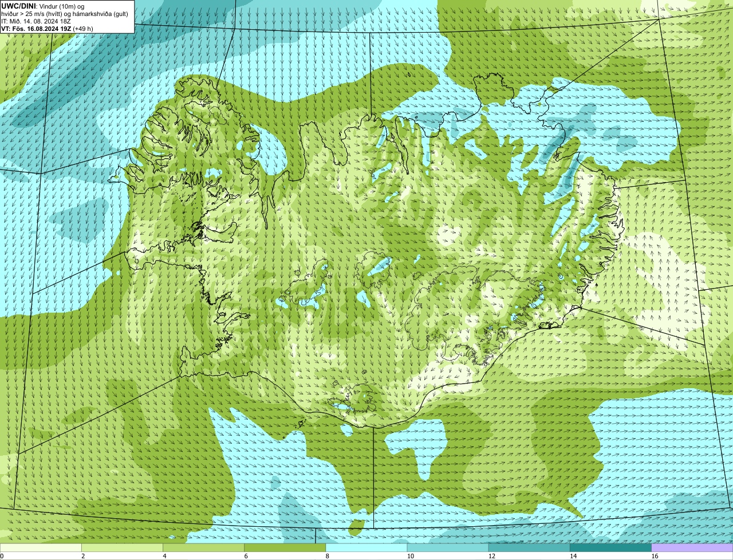Click the valid time "VT: Fös. 16.08.2024 19Z (+49 h)"
This screenshot has height=560, width=733.
[x=47, y=28]
